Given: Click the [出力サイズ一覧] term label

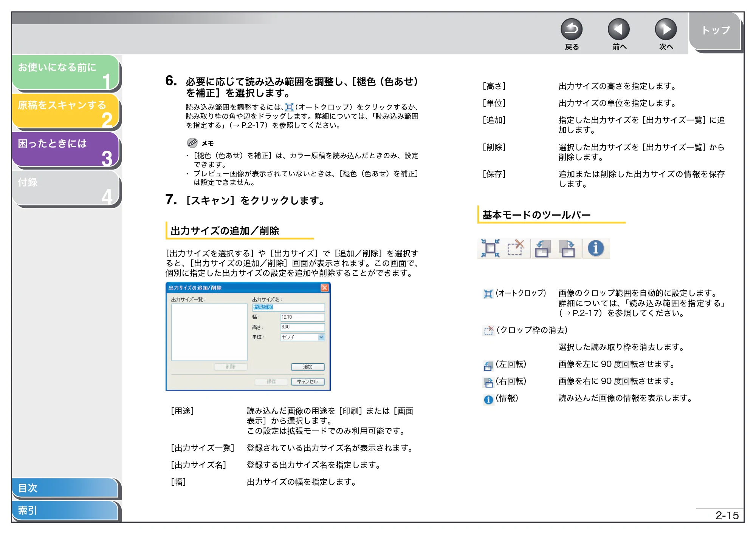Looking at the screenshot, I should [203, 448].
